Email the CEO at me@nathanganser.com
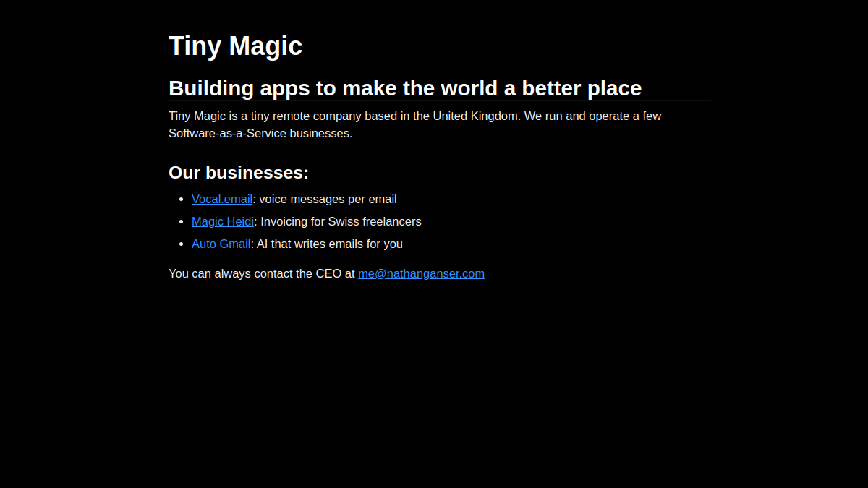The height and width of the screenshot is (488, 868). point(421,274)
